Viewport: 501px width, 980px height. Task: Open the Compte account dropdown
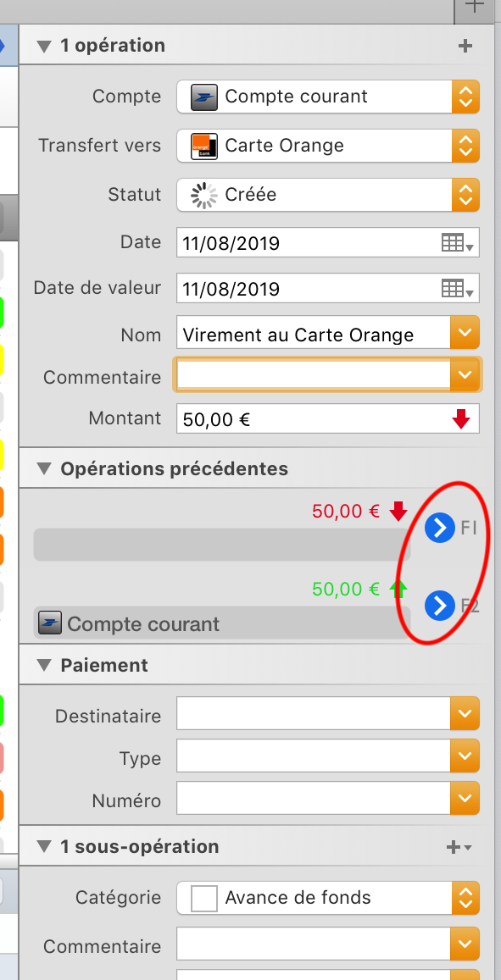click(x=465, y=97)
